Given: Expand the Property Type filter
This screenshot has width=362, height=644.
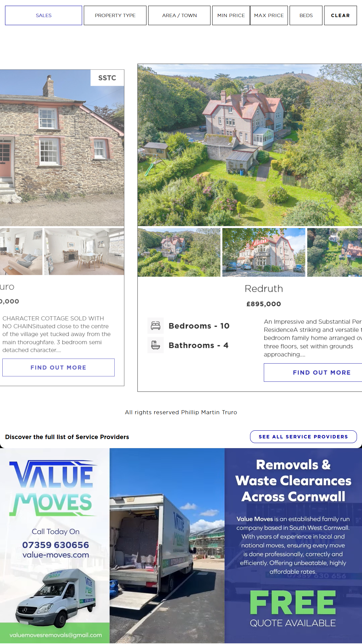Looking at the screenshot, I should pos(115,15).
